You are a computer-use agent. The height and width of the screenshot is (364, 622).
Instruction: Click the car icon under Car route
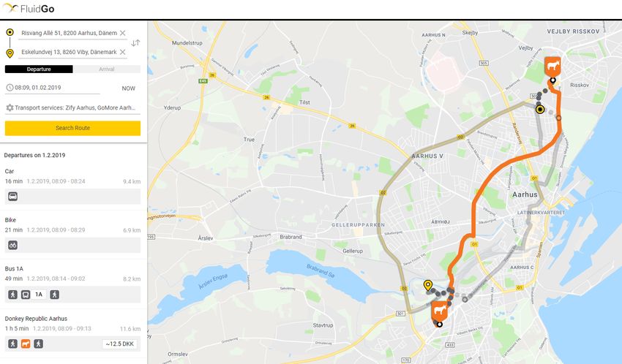(12, 196)
